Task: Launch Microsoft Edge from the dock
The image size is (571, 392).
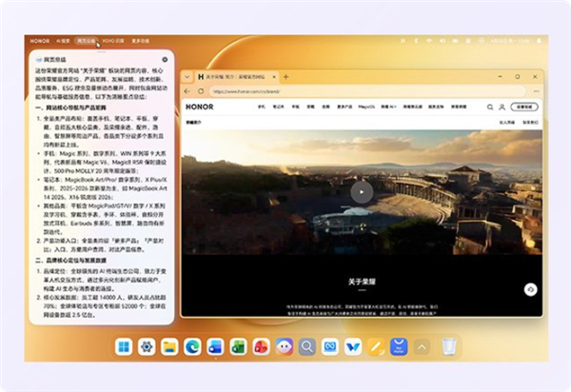Action: coord(192,347)
